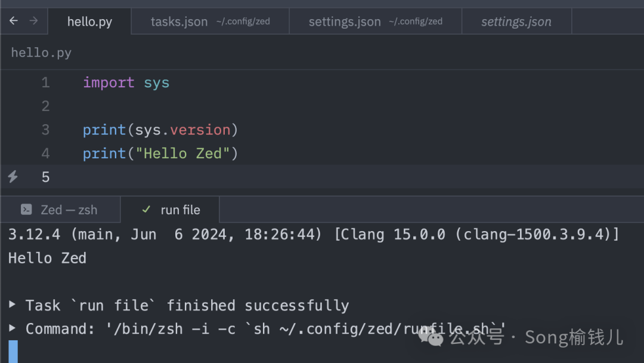644x363 pixels.
Task: Switch to Zed — zsh terminal tab
Action: (x=60, y=210)
